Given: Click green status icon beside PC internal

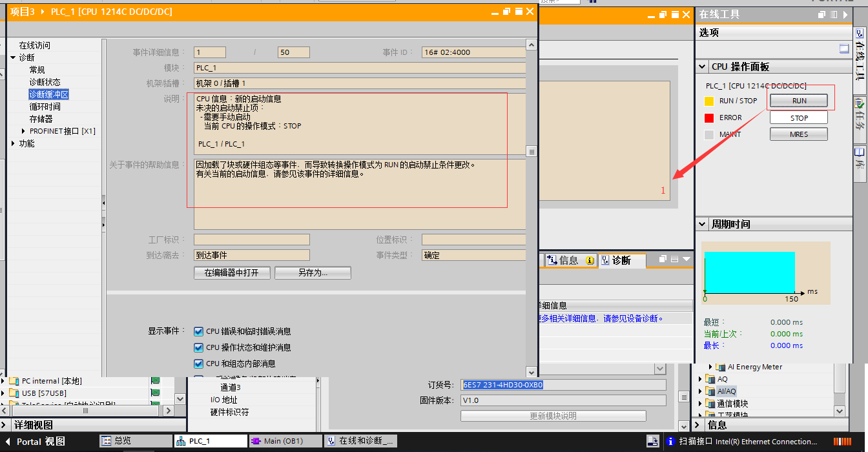Looking at the screenshot, I should tap(155, 381).
